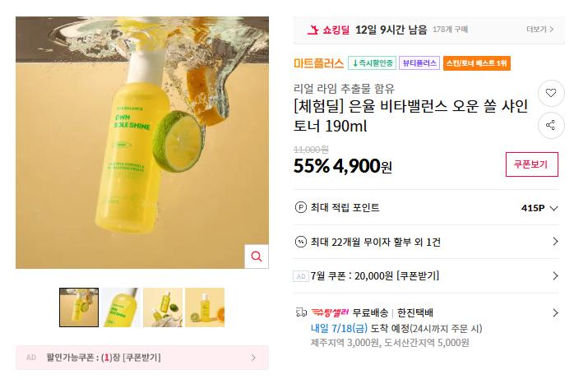
Task: Click the shocking deal logo icon
Action: point(313,30)
